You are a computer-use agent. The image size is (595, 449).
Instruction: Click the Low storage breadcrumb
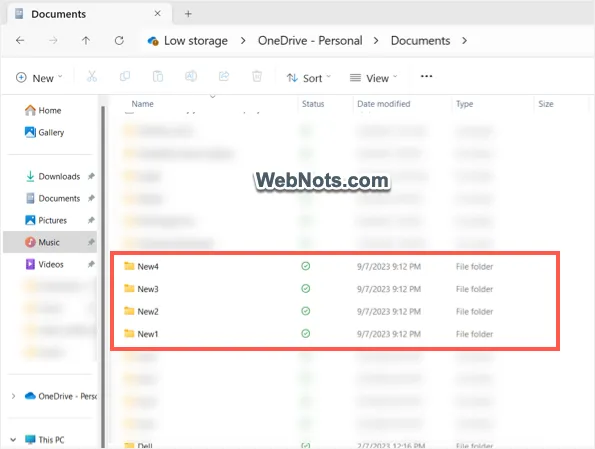pos(196,41)
